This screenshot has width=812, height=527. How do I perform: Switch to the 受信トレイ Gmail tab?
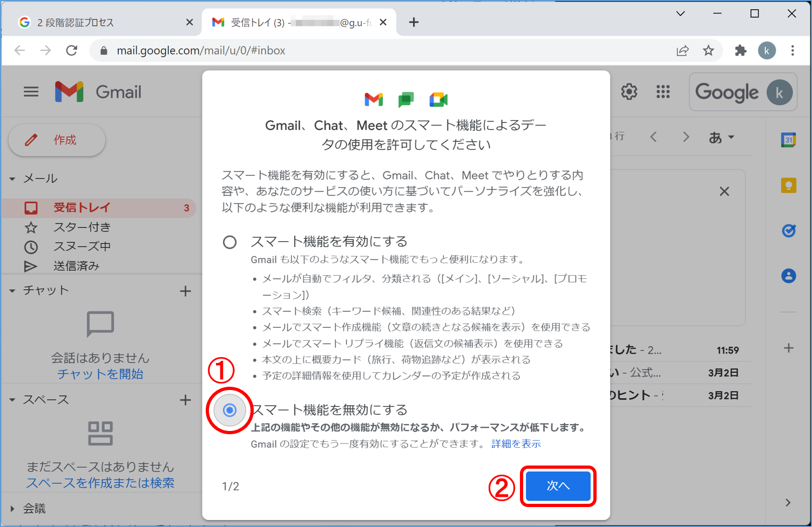[300, 22]
